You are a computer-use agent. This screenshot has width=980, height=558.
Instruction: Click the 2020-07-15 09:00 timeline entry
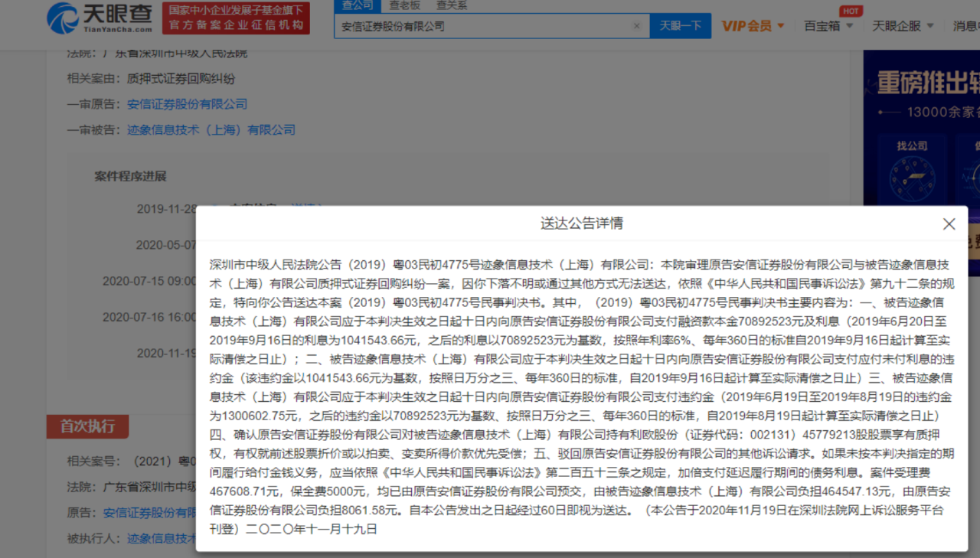click(149, 281)
